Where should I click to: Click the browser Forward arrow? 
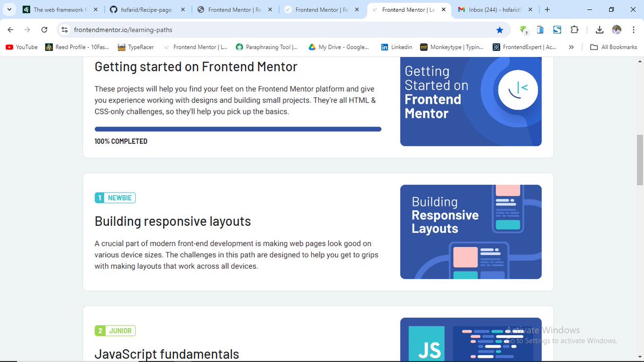pyautogui.click(x=27, y=30)
